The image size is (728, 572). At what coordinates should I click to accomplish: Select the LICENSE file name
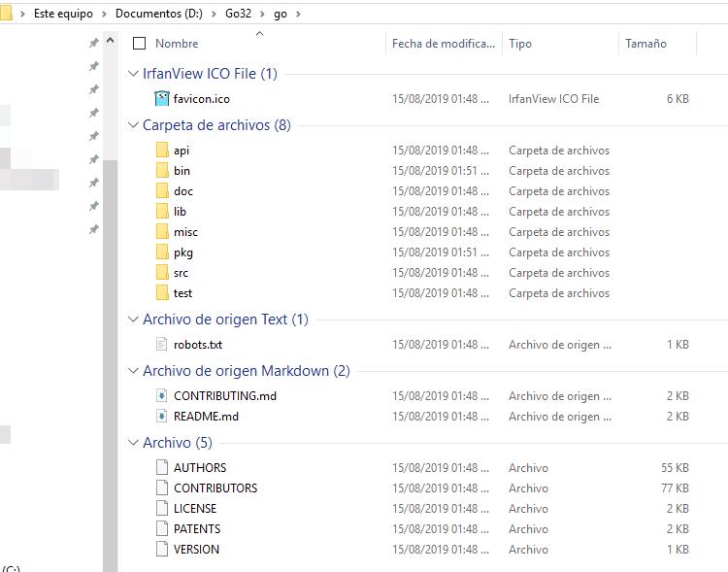(x=195, y=508)
